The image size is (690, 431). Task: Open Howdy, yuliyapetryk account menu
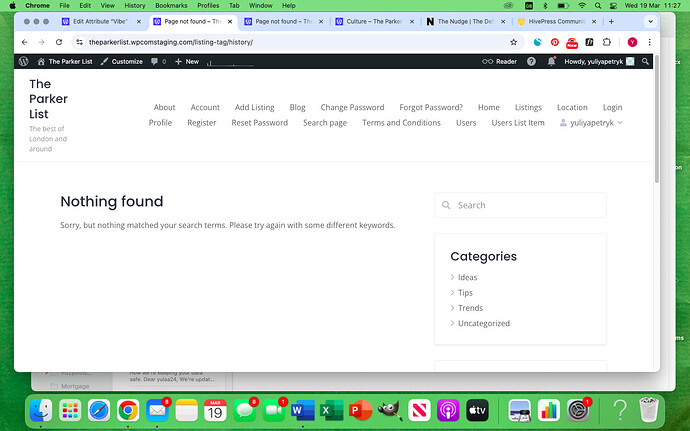(x=599, y=62)
